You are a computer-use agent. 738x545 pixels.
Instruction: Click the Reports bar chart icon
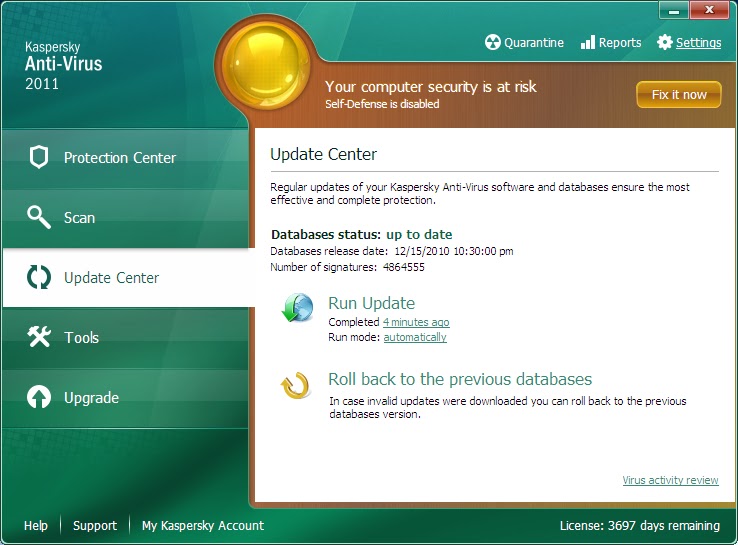point(588,42)
